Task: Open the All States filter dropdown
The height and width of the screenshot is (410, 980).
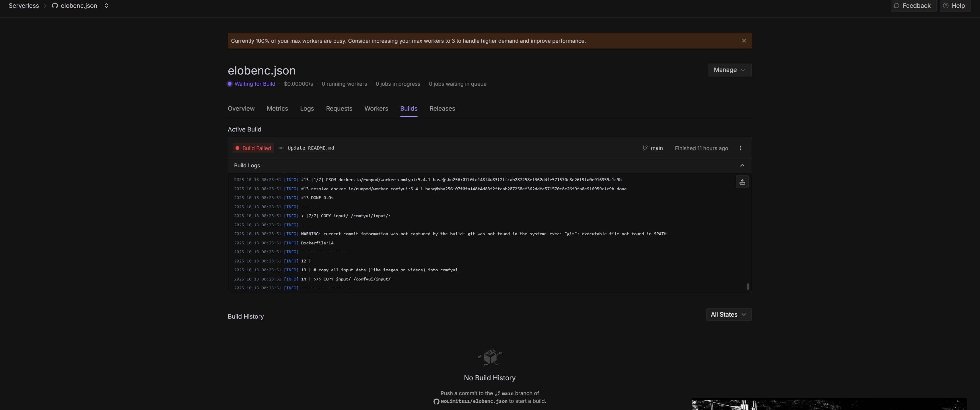Action: (728, 315)
